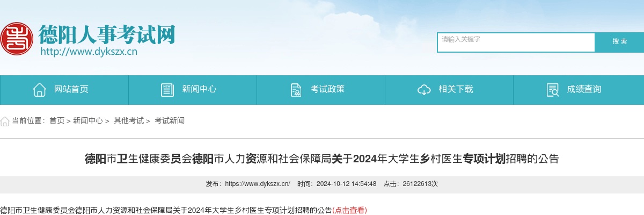
Task: Click the magnifier document icon for 成绩查询
Action: 552,90
